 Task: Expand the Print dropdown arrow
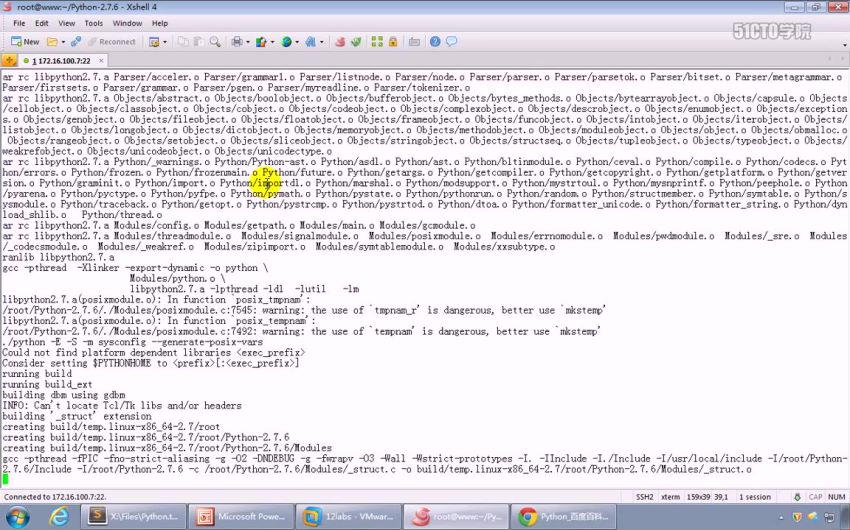[246, 42]
